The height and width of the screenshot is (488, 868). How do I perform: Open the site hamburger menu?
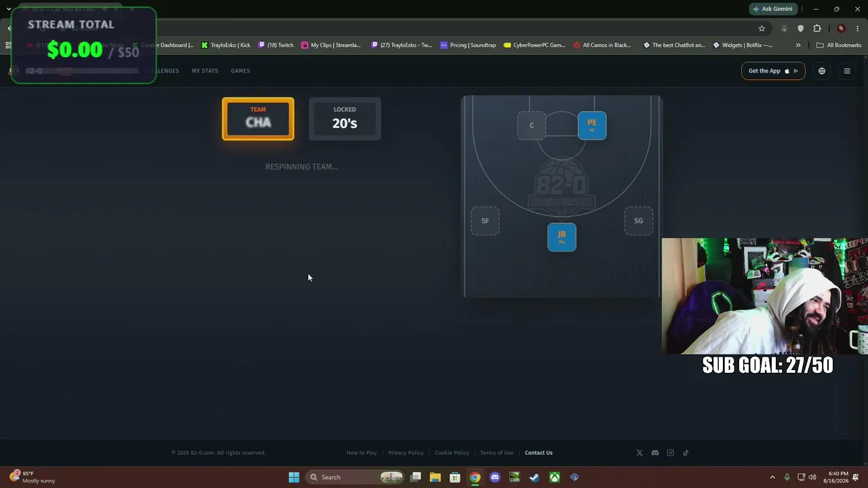coord(847,71)
